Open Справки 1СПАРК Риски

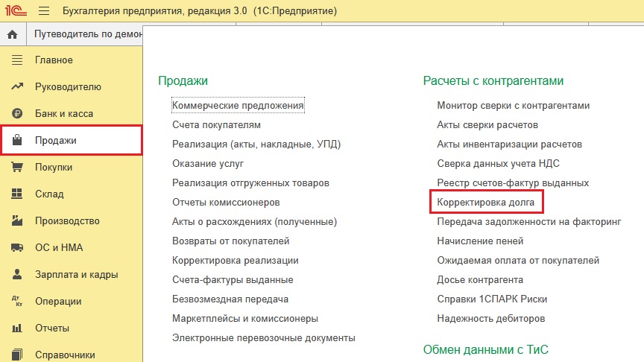point(492,299)
